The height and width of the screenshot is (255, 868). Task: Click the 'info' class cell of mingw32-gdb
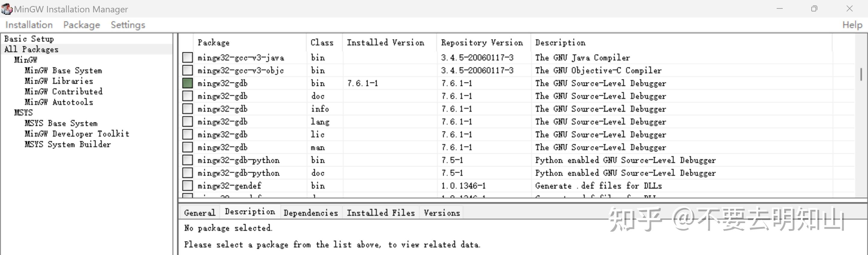(x=320, y=109)
